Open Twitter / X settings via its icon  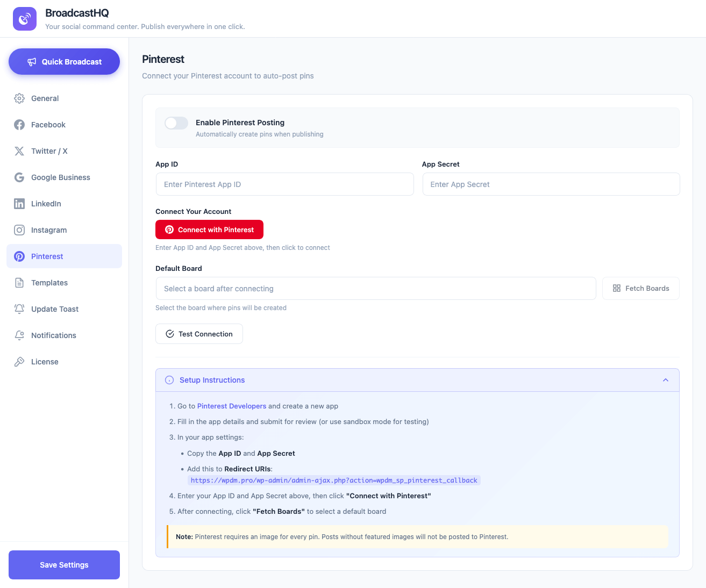pyautogui.click(x=19, y=151)
